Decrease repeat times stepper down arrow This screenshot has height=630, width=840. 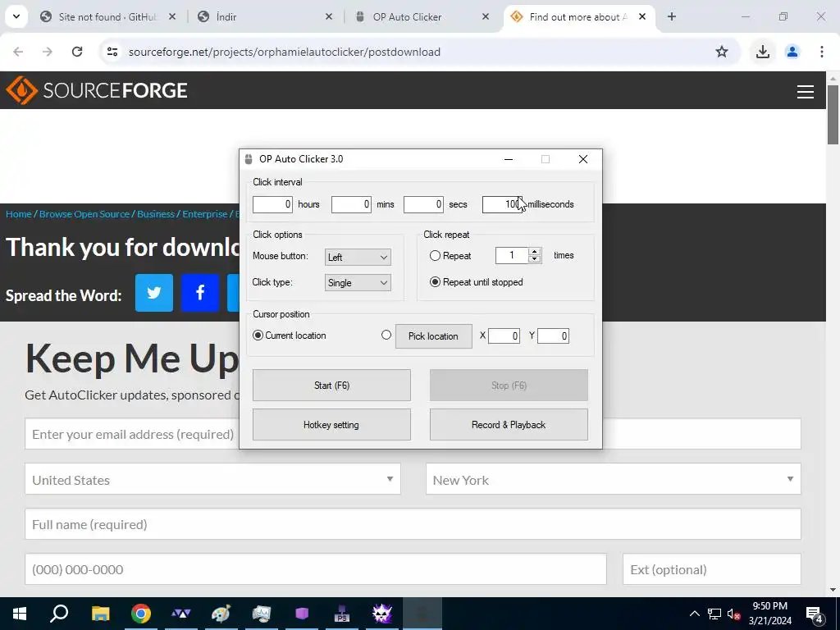[x=534, y=259]
